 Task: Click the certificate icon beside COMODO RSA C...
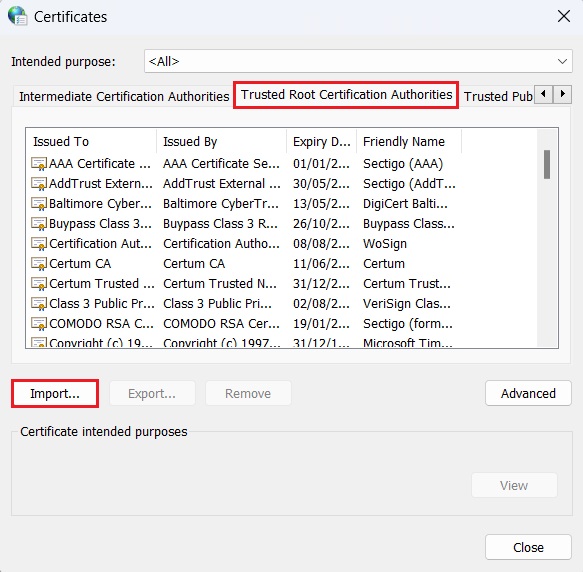(x=39, y=324)
